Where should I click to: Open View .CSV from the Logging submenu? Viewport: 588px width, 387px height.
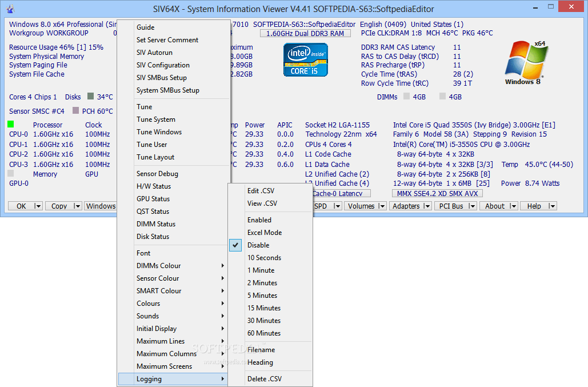262,203
